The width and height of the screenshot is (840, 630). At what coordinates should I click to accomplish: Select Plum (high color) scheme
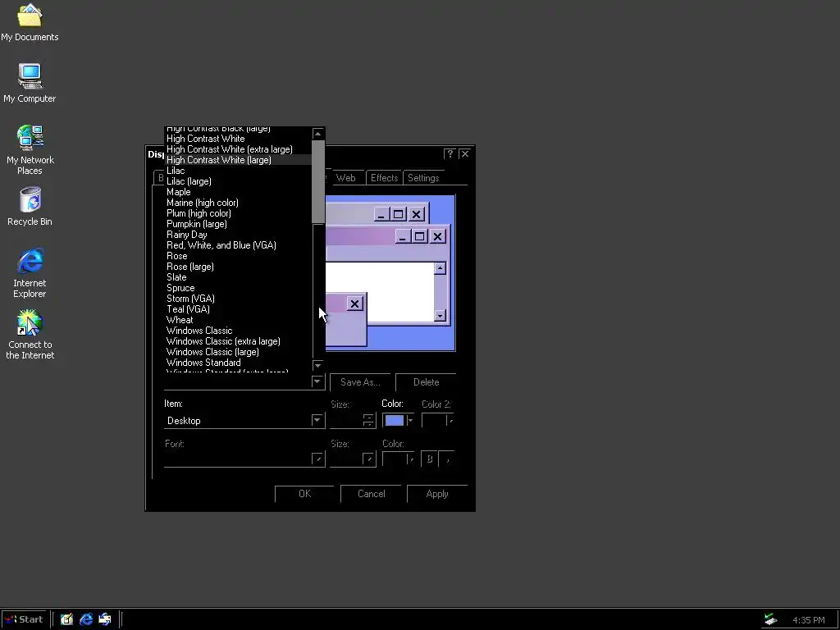[x=238, y=213]
